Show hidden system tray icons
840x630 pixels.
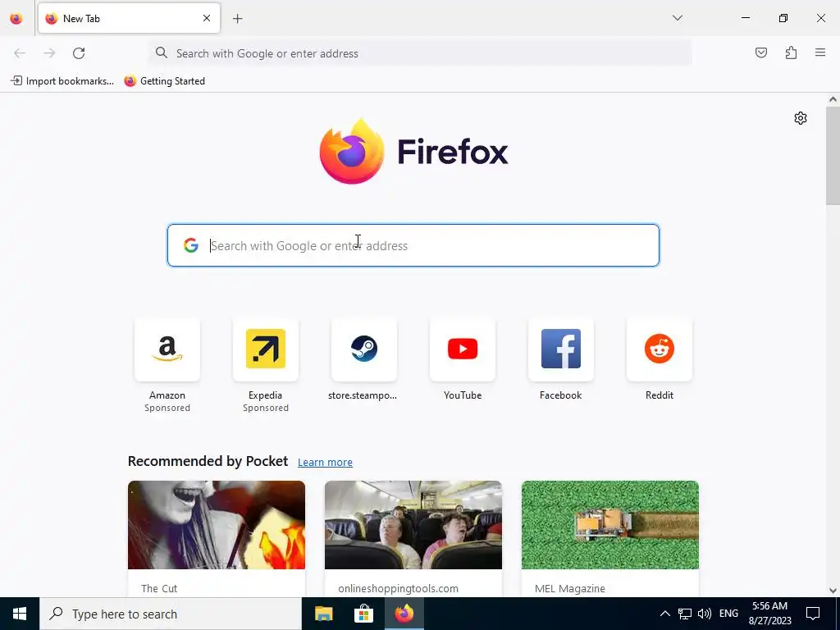click(x=664, y=614)
